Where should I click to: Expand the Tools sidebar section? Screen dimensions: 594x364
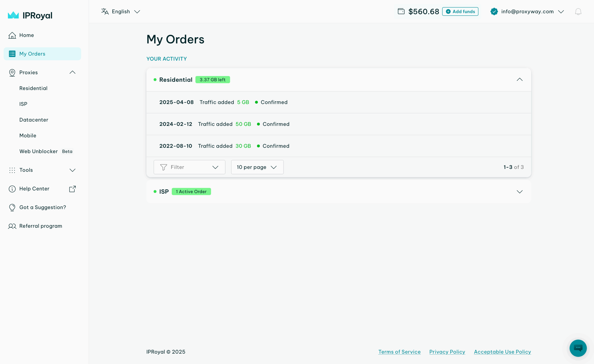73,170
